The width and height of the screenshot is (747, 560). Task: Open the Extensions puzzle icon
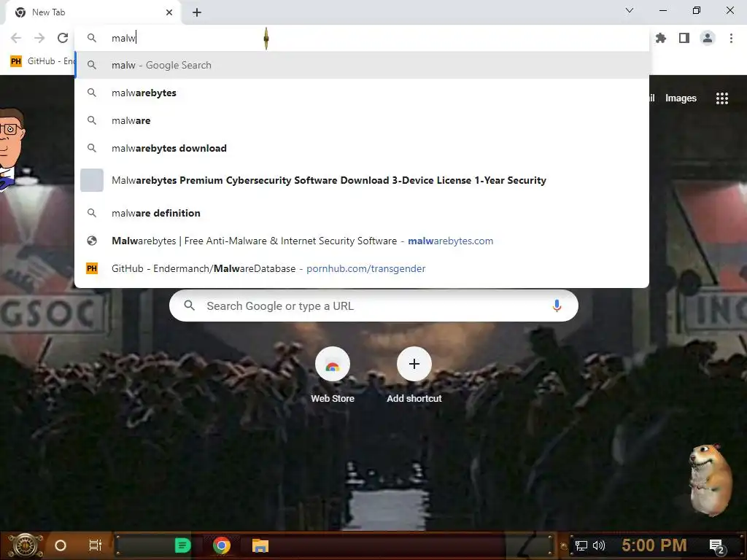(661, 38)
